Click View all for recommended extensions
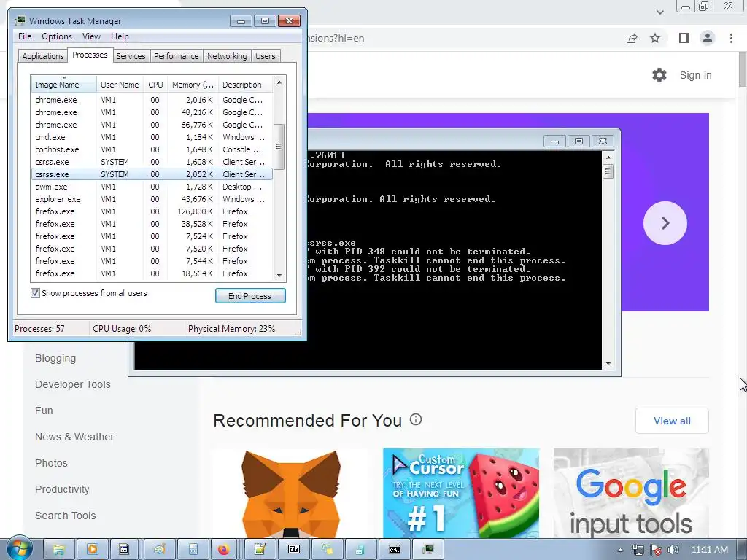 (x=672, y=421)
